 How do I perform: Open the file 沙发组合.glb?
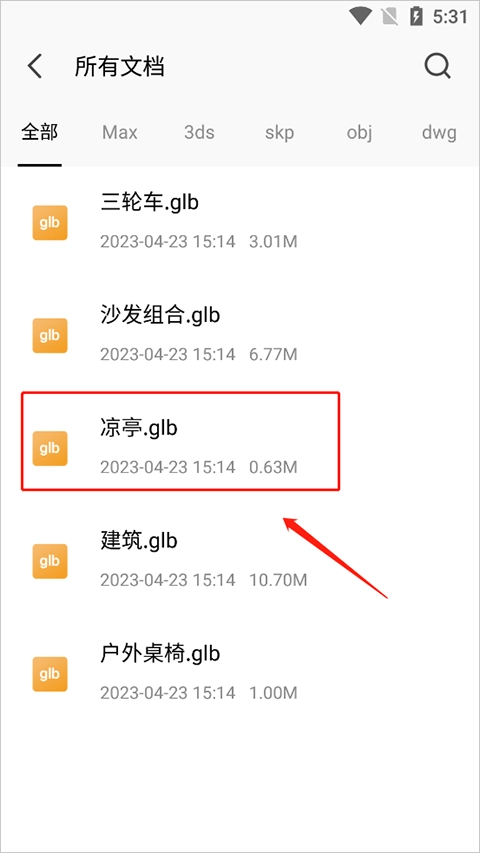tap(240, 335)
